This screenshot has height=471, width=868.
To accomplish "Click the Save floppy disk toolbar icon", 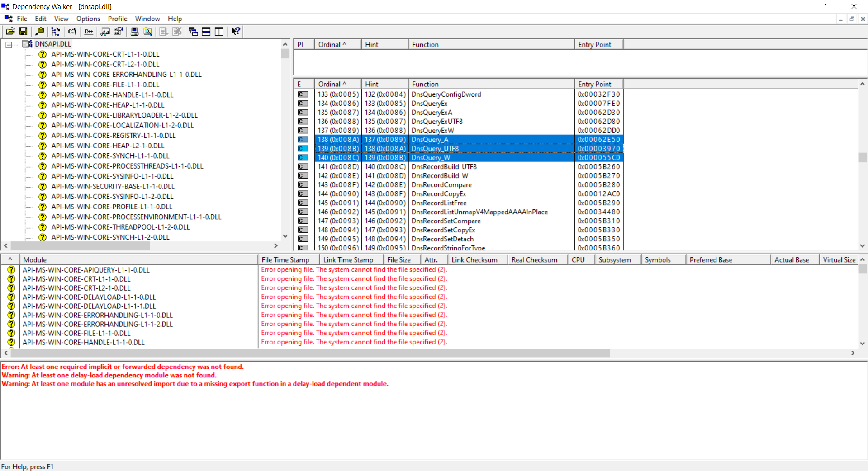I will [x=23, y=31].
